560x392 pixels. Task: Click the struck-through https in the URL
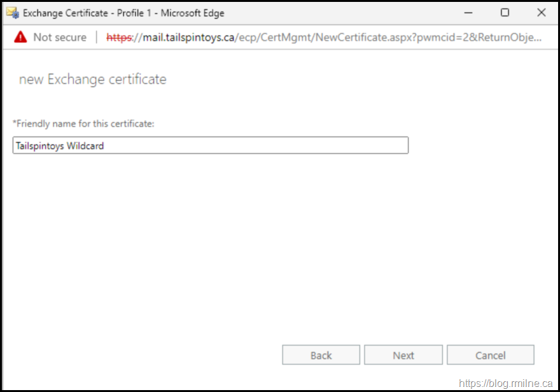click(x=118, y=38)
